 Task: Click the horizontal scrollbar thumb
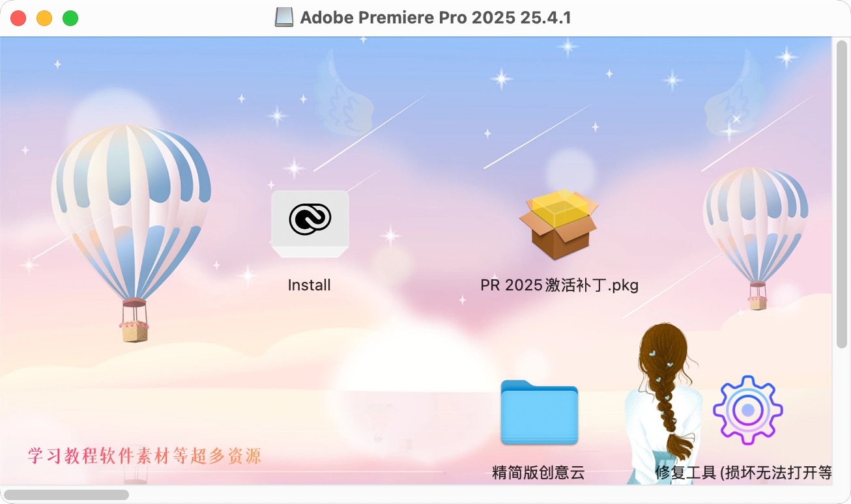tap(66, 495)
